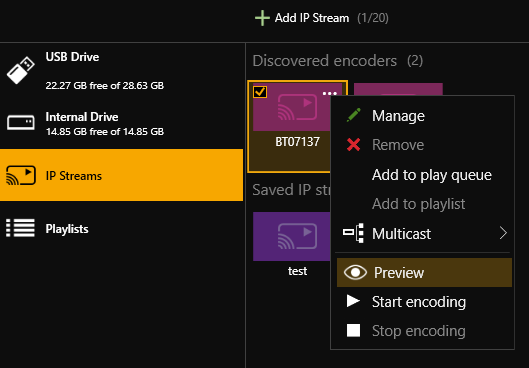
Task: Select the second discovered encoder tile
Action: tap(398, 89)
